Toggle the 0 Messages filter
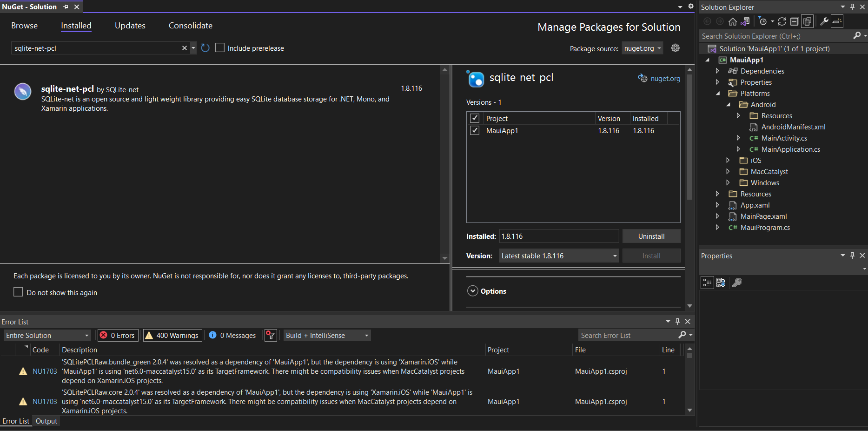Image resolution: width=868 pixels, height=431 pixels. (x=232, y=335)
